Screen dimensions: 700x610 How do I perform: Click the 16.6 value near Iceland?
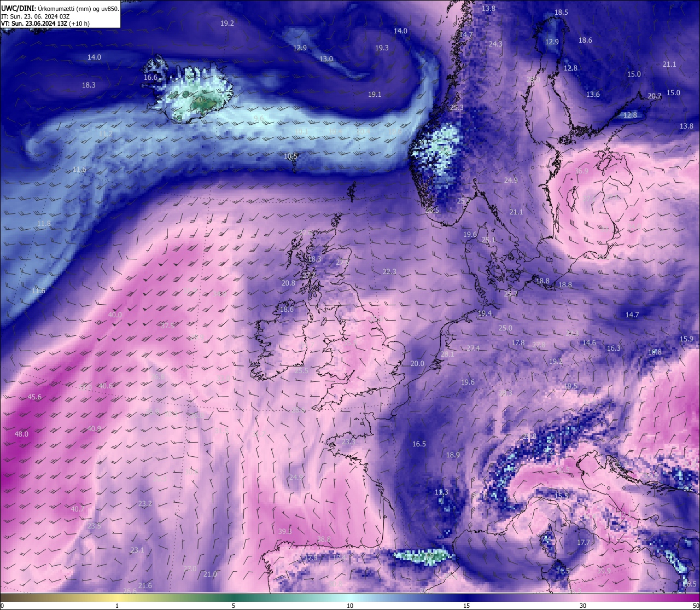pos(150,77)
